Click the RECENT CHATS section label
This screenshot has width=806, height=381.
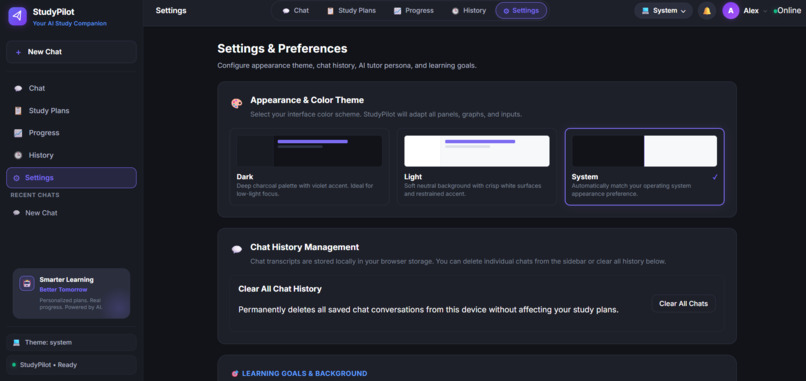35,195
